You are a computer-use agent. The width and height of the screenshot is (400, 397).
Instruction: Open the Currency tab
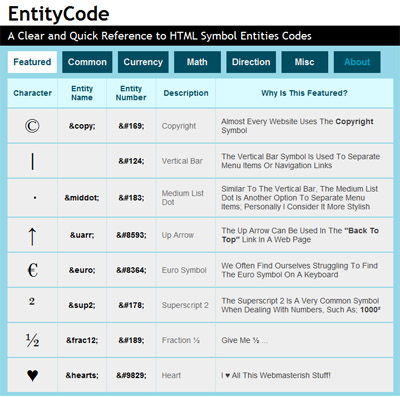[x=143, y=62]
